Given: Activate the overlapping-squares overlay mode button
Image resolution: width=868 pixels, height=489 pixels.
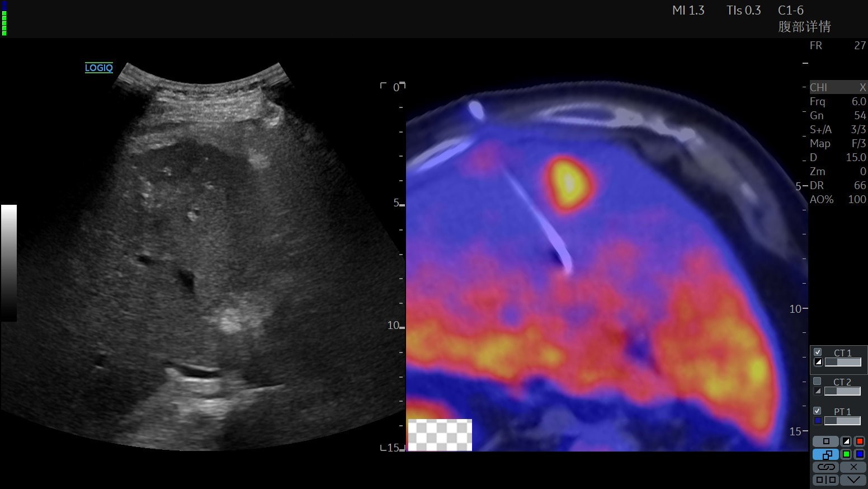Looking at the screenshot, I should click(x=825, y=454).
